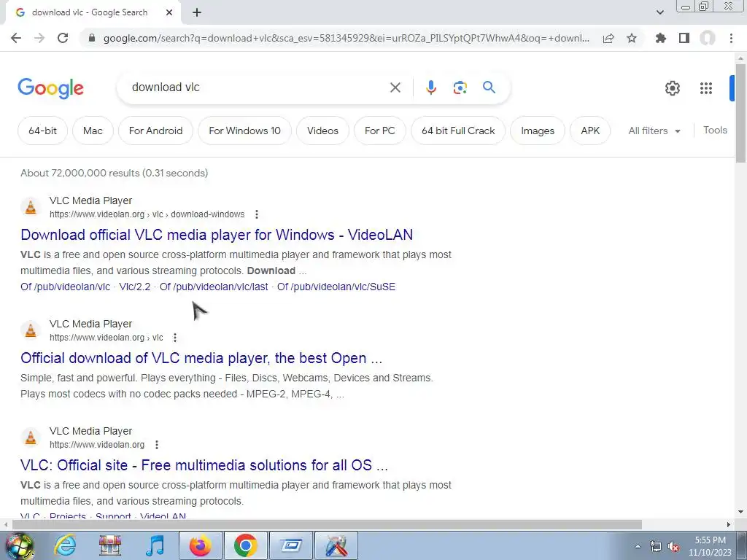Select the 64 bit Full Crack chip

point(458,131)
